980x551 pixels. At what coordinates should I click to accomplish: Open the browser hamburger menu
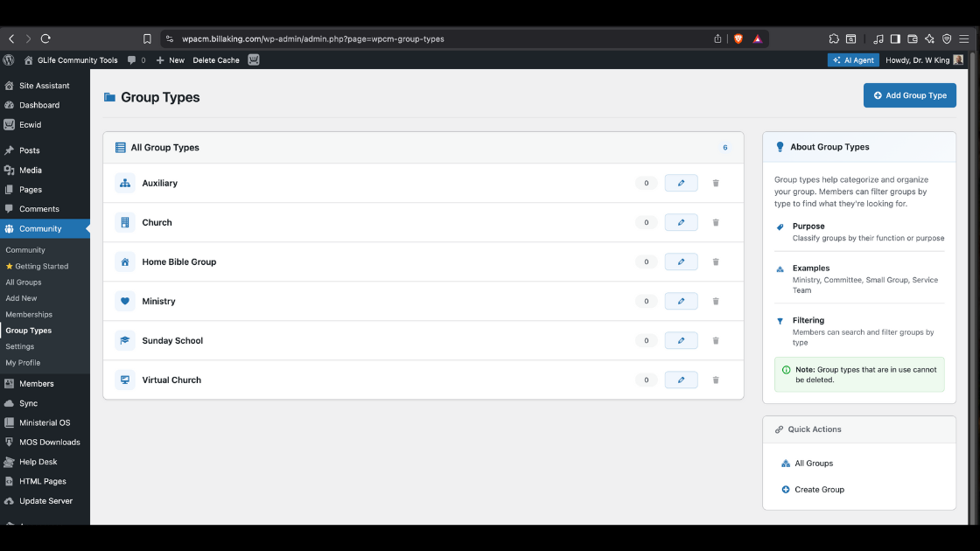click(964, 38)
